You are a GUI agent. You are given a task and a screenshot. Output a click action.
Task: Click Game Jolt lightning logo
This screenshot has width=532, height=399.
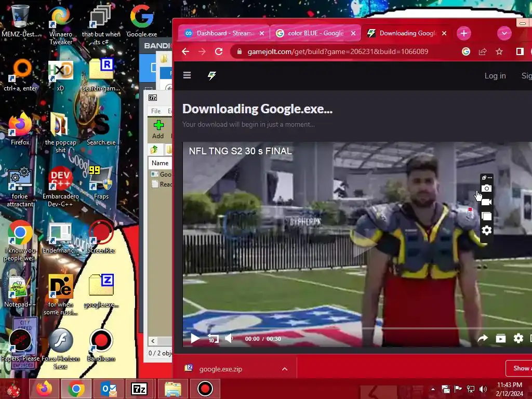(x=212, y=75)
